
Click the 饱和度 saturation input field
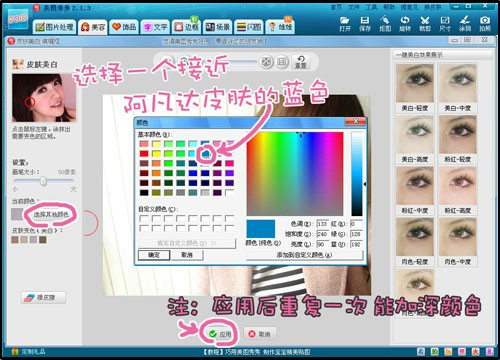click(x=322, y=234)
